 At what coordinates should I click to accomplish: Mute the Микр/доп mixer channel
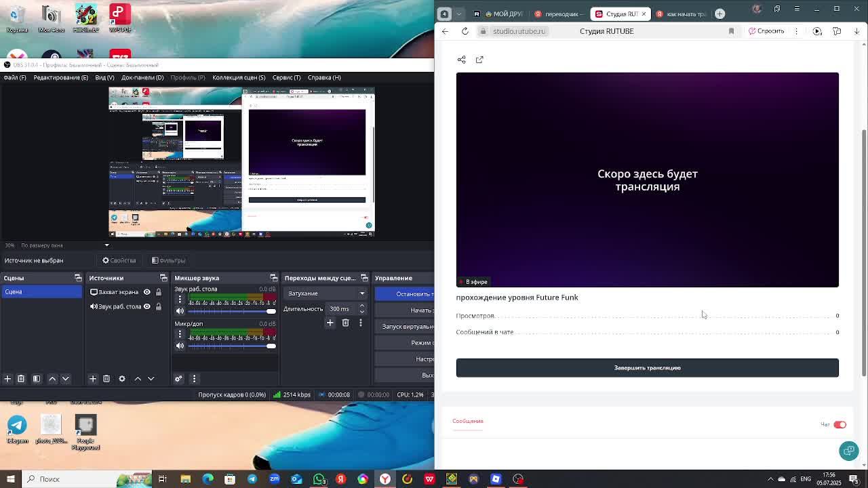pos(180,346)
